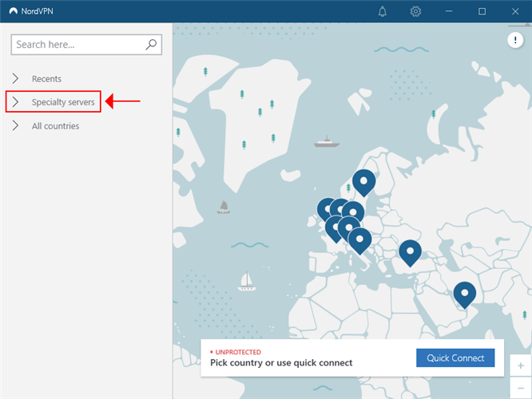
Task: Select the map pin over Italy
Action: tap(359, 239)
